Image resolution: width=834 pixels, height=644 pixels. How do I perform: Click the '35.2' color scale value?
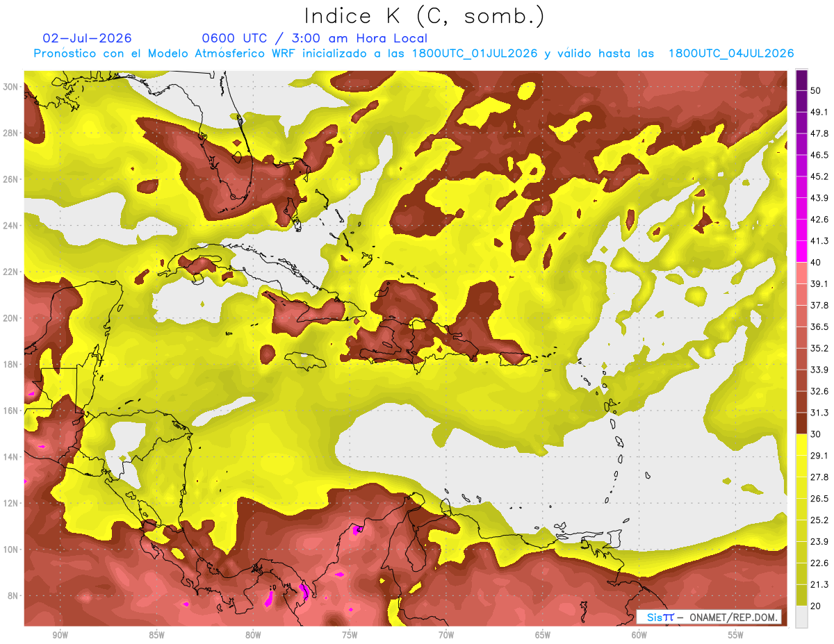(x=819, y=348)
